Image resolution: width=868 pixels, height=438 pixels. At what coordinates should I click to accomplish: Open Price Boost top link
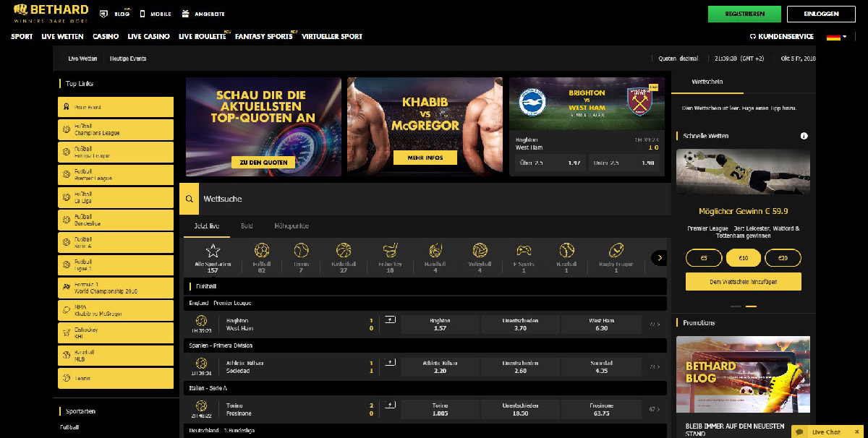(x=116, y=107)
